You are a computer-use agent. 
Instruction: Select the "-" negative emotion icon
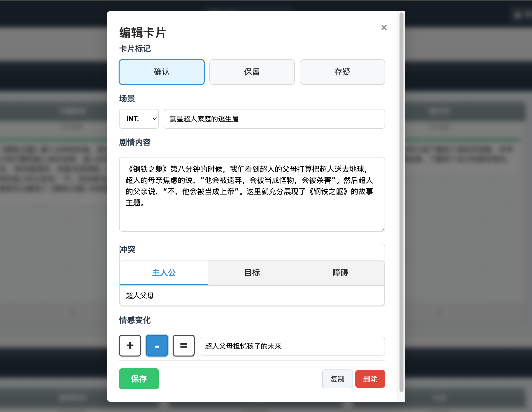(x=157, y=346)
